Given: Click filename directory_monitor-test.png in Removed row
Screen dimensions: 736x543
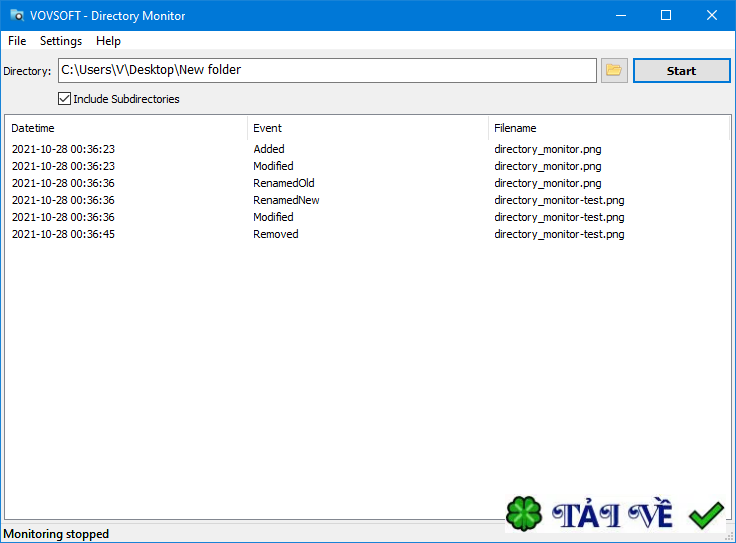Looking at the screenshot, I should [x=559, y=234].
